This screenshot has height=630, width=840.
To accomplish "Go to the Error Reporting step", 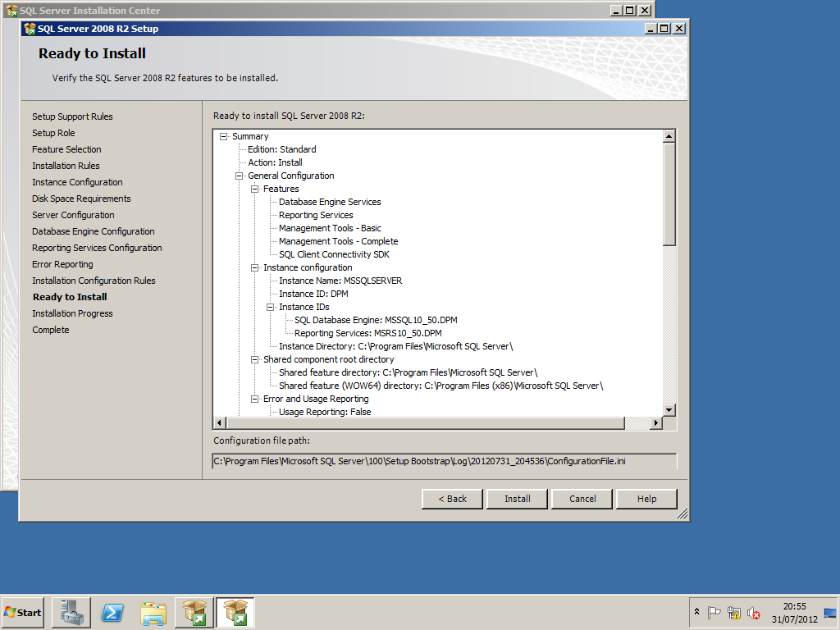I will coord(62,265).
